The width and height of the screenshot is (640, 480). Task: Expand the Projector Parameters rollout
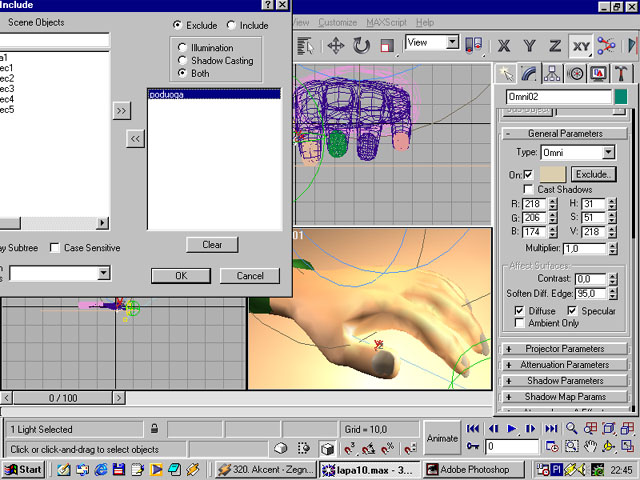coord(565,349)
